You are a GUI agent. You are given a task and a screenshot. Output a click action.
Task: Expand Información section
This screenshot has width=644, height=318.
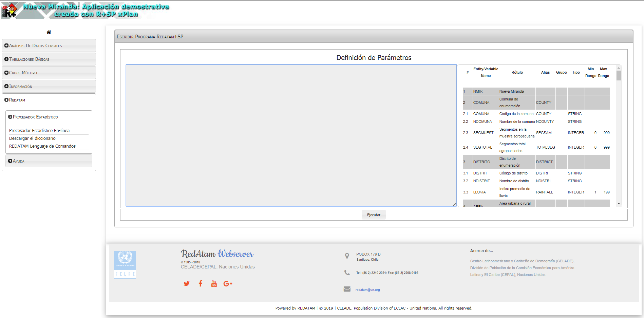49,86
